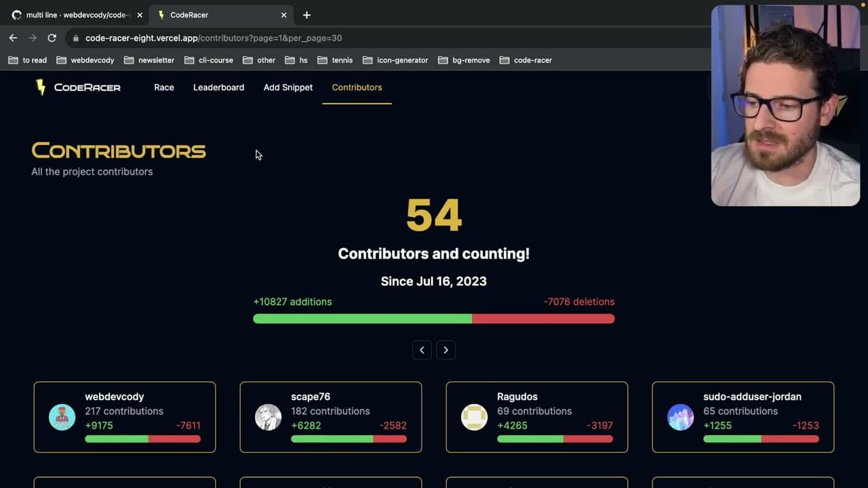Go to next contributors page with right chevron
868x488 pixels.
pos(446,350)
